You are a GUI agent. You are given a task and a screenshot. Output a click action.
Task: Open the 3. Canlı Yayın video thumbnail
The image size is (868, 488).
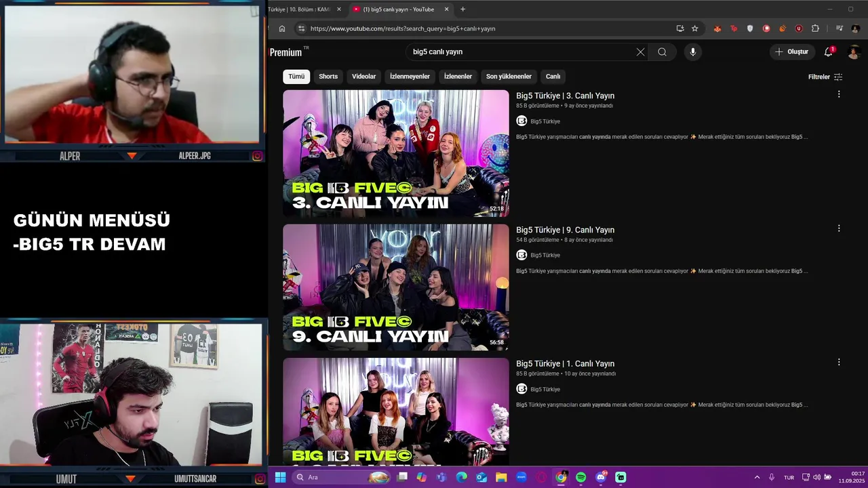point(396,153)
